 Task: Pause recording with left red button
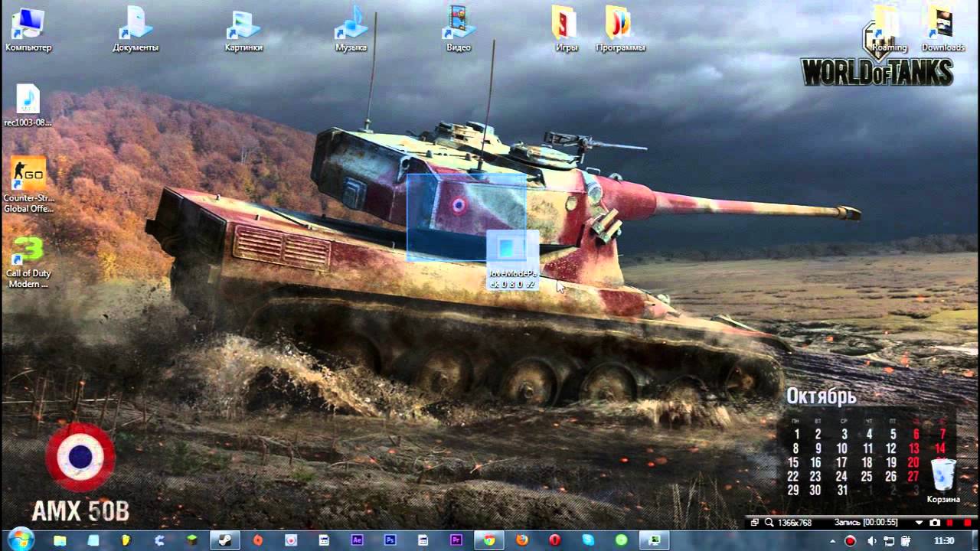[949, 523]
